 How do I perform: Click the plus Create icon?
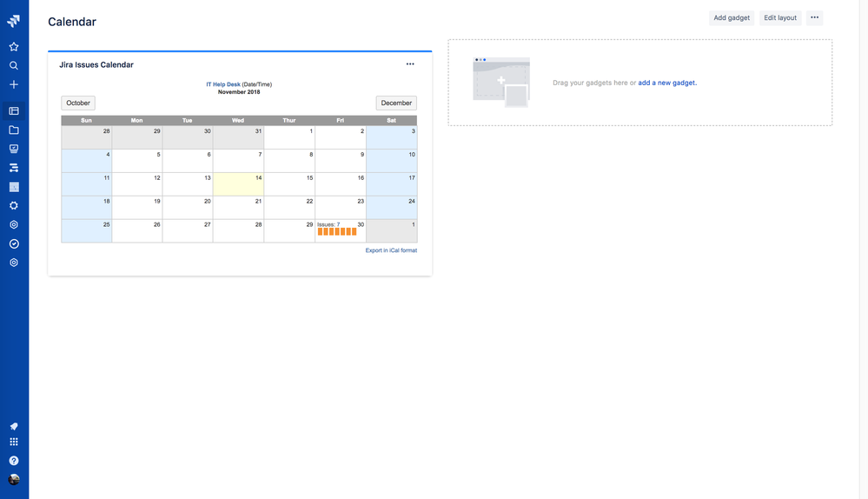pyautogui.click(x=14, y=84)
